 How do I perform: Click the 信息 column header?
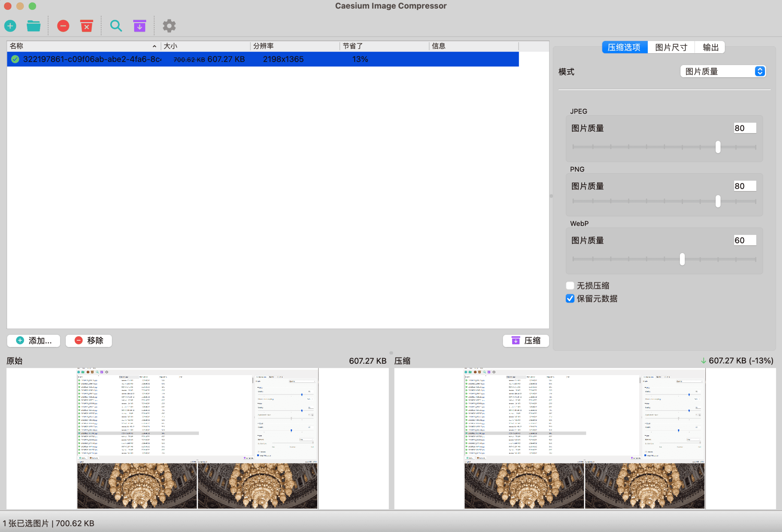474,46
